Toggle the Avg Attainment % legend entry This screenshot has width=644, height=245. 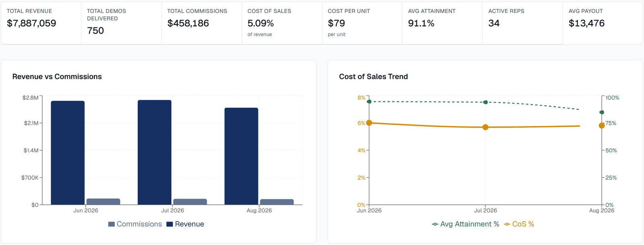pyautogui.click(x=465, y=224)
